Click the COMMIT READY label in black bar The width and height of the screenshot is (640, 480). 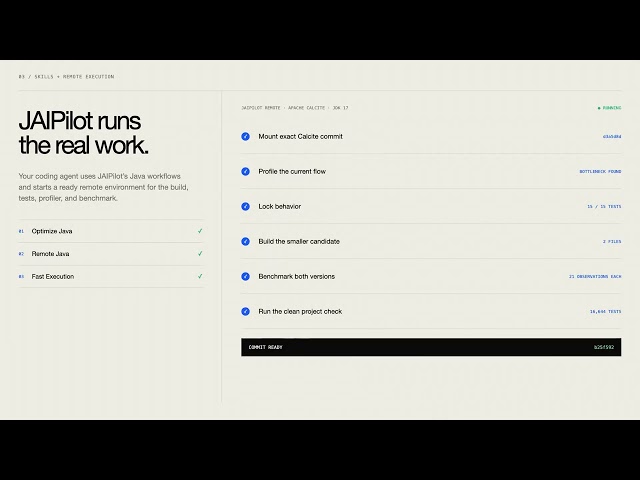tap(265, 347)
